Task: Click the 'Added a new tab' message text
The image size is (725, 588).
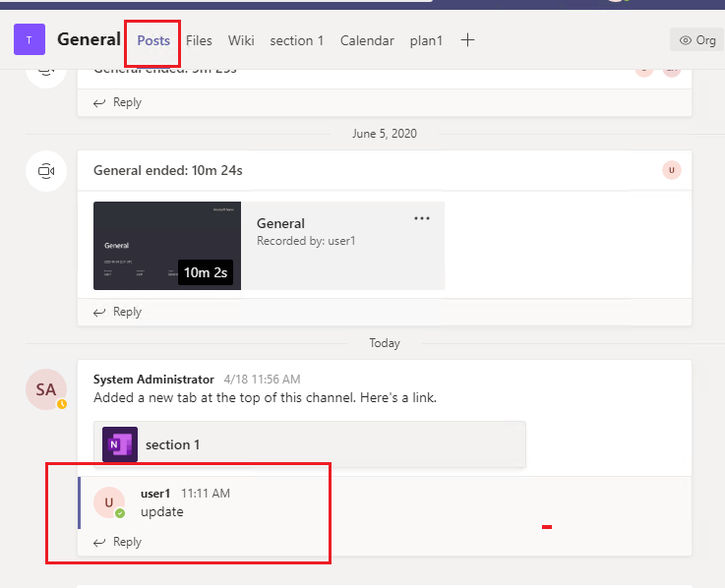Action: point(265,397)
